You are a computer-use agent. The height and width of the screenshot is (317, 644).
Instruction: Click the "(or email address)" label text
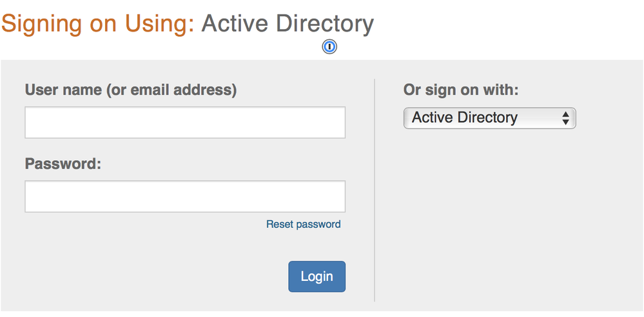click(173, 90)
